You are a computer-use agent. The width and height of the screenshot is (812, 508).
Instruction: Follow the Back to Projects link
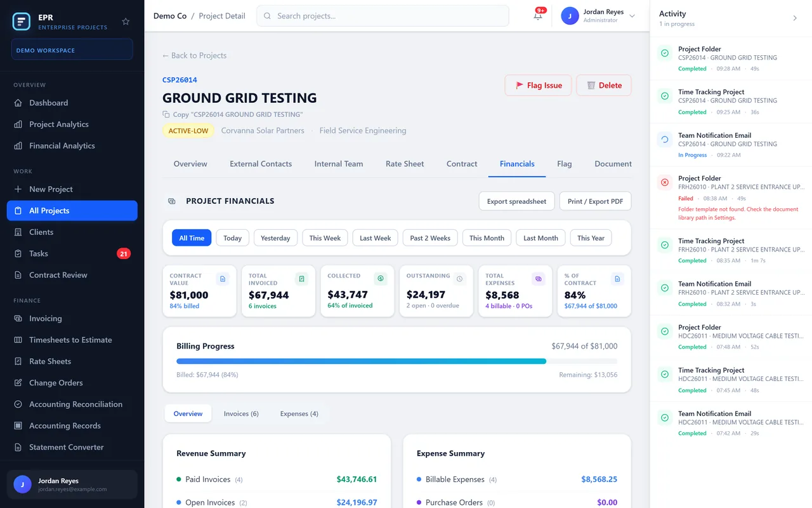pos(194,55)
